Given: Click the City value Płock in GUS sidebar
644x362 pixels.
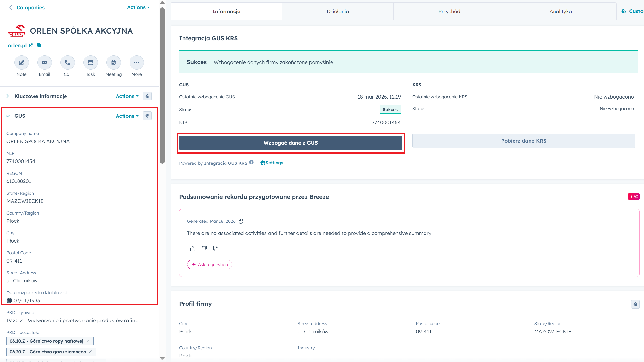Looking at the screenshot, I should coord(13,241).
